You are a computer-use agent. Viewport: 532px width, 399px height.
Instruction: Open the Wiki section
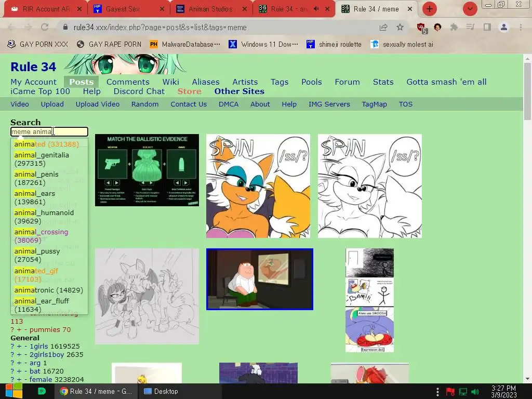(170, 82)
